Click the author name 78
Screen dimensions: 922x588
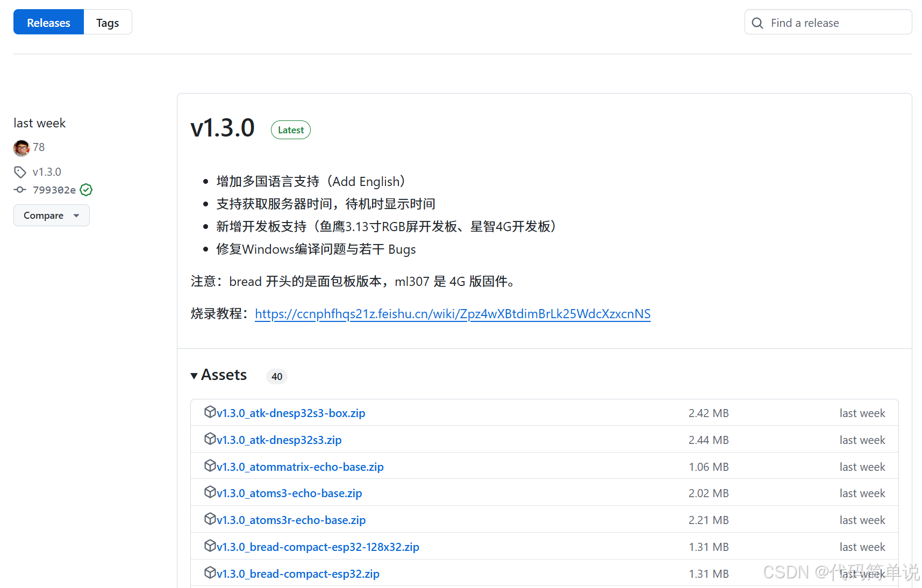39,147
